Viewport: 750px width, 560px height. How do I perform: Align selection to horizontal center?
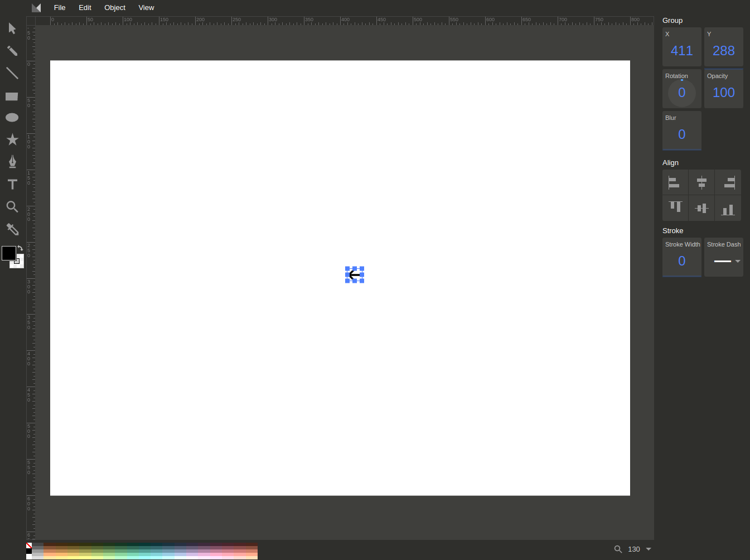(701, 182)
